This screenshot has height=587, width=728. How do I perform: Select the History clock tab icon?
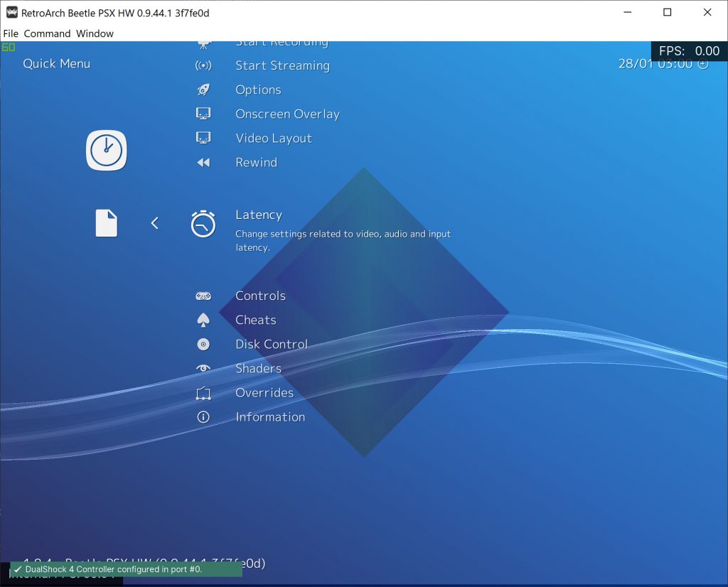[107, 151]
